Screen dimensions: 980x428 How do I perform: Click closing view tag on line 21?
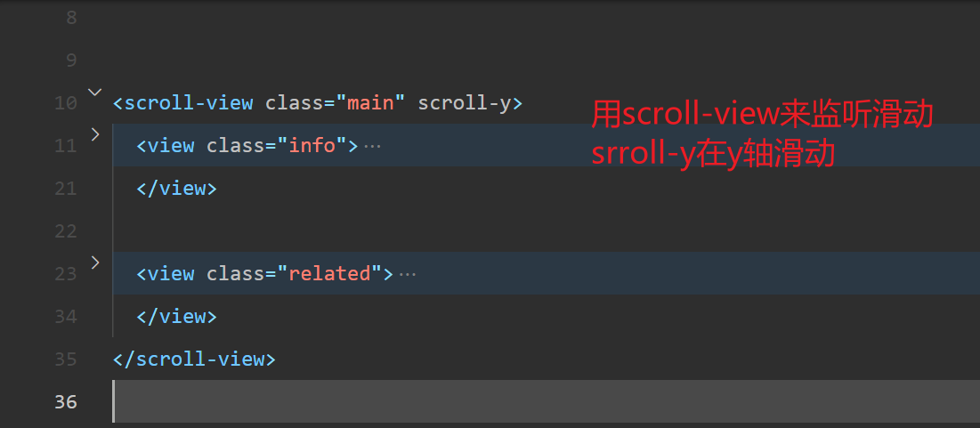[x=177, y=188]
